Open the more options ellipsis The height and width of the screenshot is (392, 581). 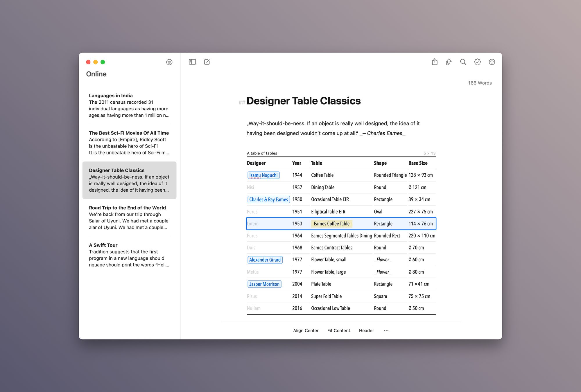(x=386, y=330)
